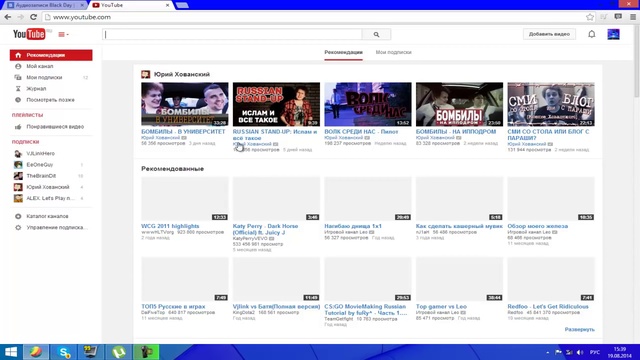Click the КingDota2 channel name

click(x=244, y=312)
